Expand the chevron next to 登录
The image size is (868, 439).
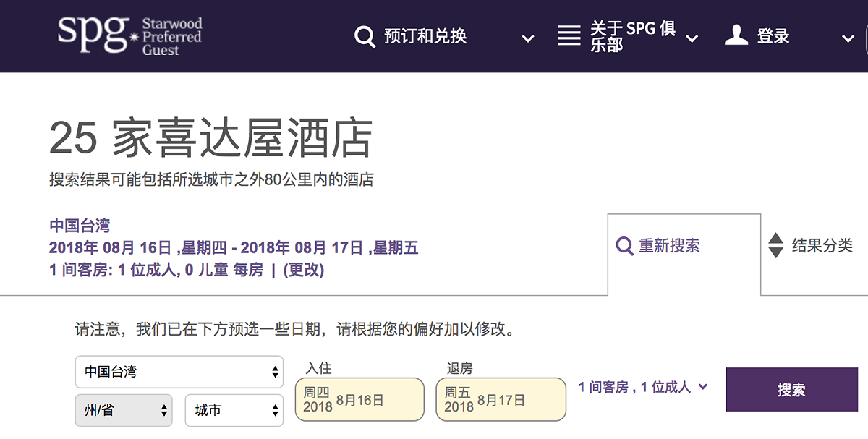tap(848, 38)
